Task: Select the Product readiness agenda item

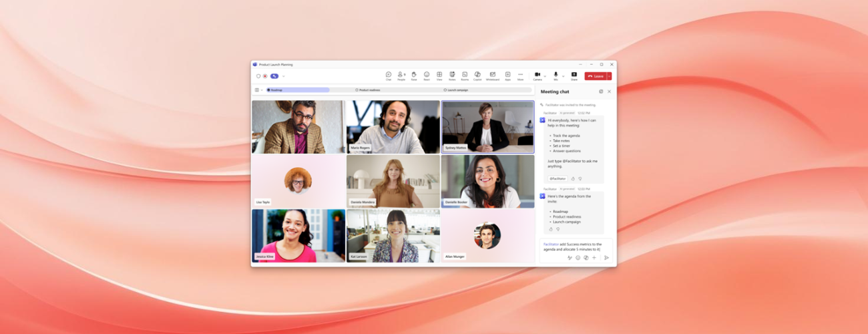Action: coord(368,90)
